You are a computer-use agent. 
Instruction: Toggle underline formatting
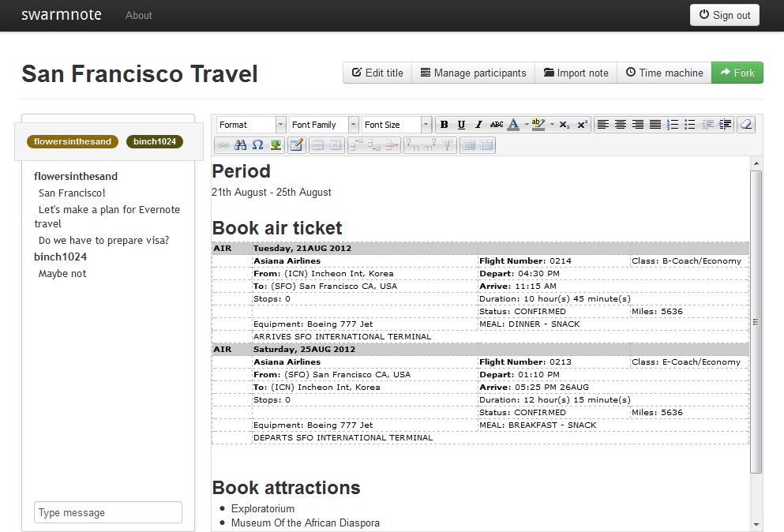tap(461, 125)
